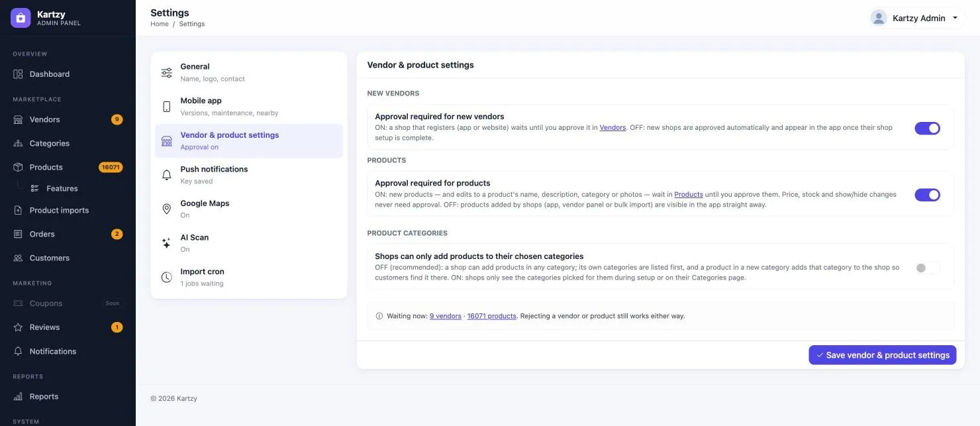Click the Home breadcrumb link

point(160,24)
